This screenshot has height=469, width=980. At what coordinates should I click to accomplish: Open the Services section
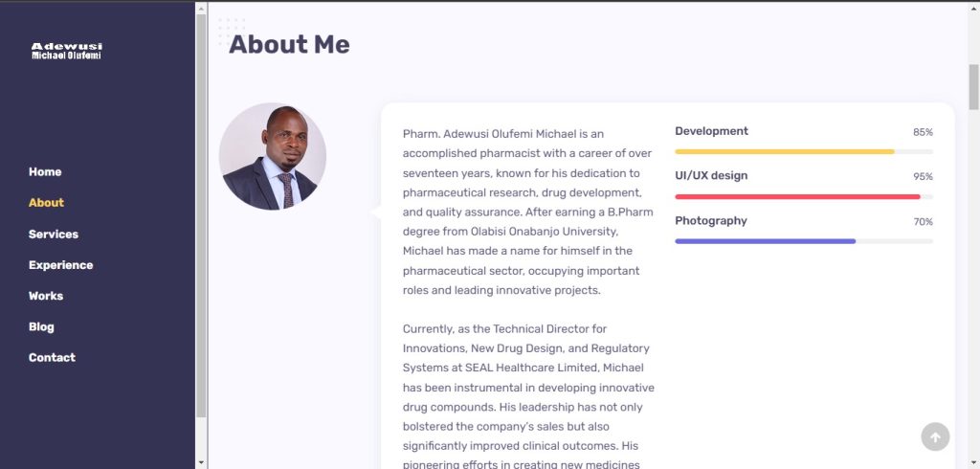tap(54, 234)
